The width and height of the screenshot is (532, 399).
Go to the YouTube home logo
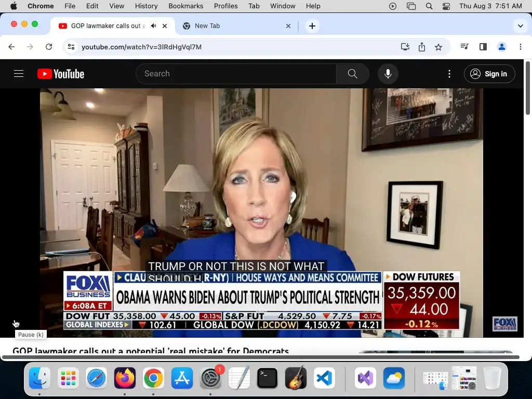tap(61, 74)
